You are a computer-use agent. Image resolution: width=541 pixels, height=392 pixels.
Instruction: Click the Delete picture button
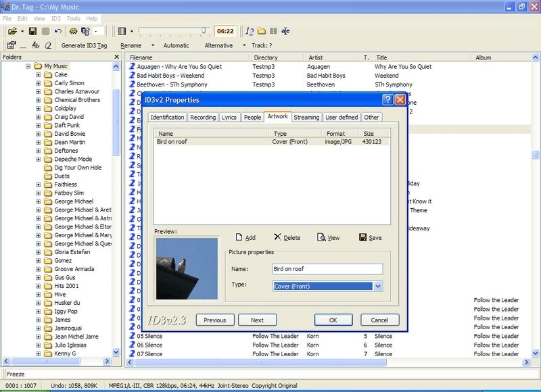(x=287, y=237)
